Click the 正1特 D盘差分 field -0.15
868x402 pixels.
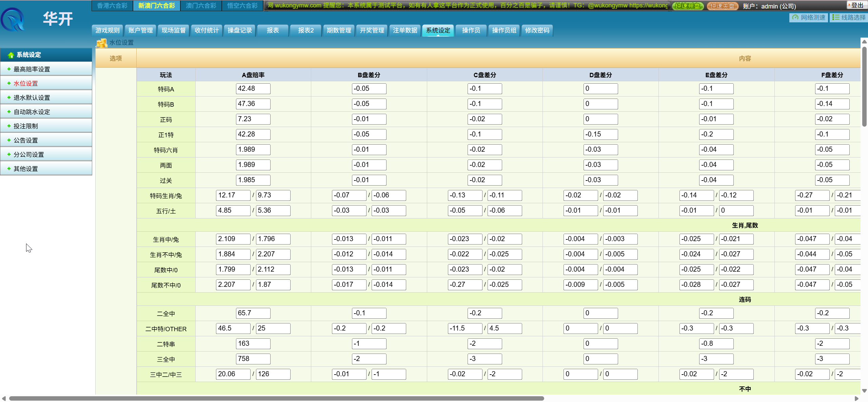(600, 134)
